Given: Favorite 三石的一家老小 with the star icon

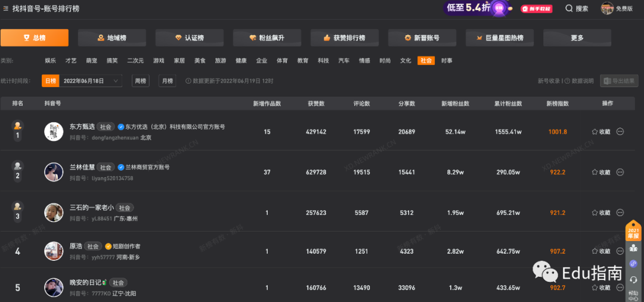Looking at the screenshot, I should click(x=595, y=213).
